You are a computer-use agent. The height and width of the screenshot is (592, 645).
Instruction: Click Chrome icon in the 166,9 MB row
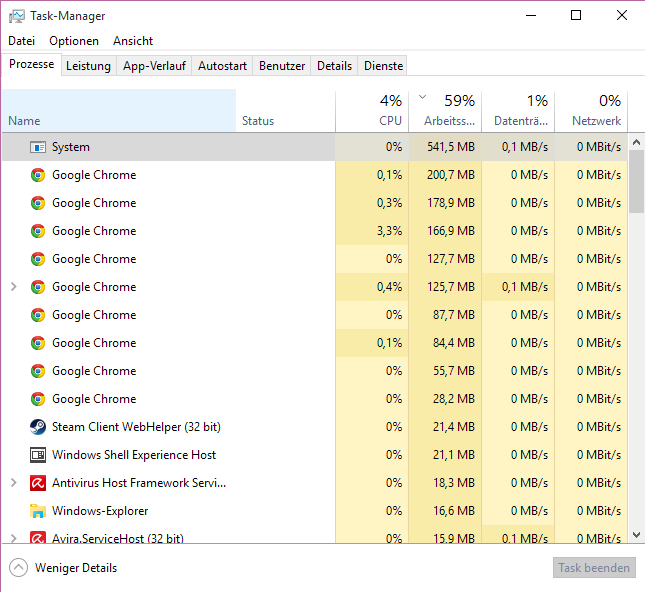(x=38, y=231)
